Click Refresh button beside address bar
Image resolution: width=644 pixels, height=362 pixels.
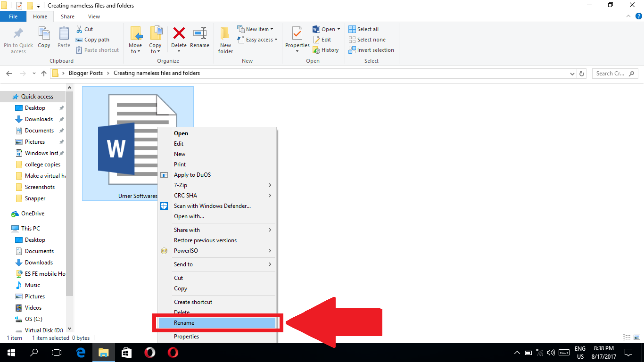point(582,74)
